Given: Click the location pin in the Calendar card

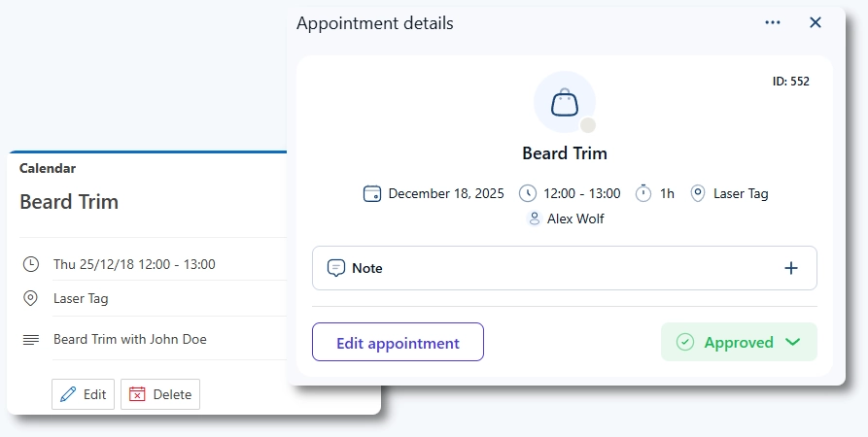Looking at the screenshot, I should (x=31, y=298).
